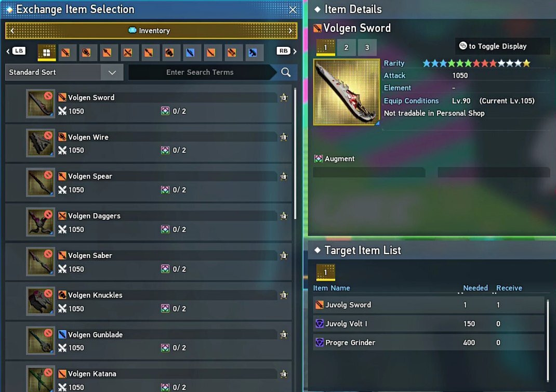
Task: Open the Standard Sort dropdown
Action: pyautogui.click(x=64, y=72)
